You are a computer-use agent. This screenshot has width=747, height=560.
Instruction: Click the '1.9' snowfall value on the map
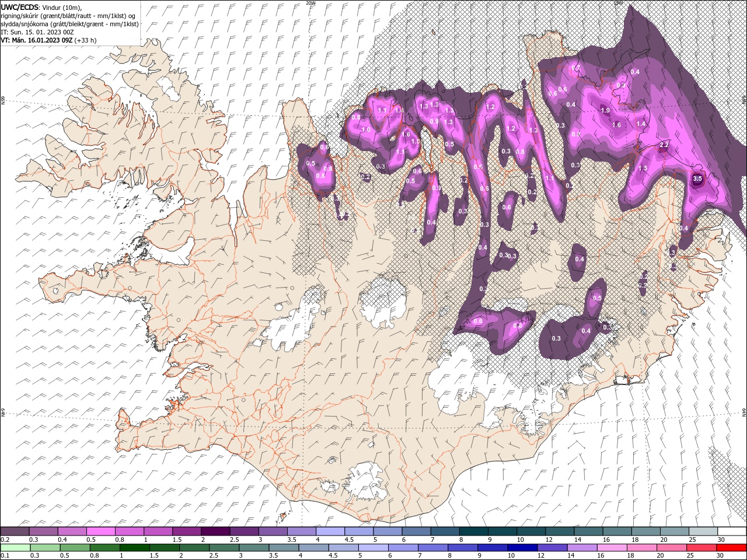coord(605,110)
